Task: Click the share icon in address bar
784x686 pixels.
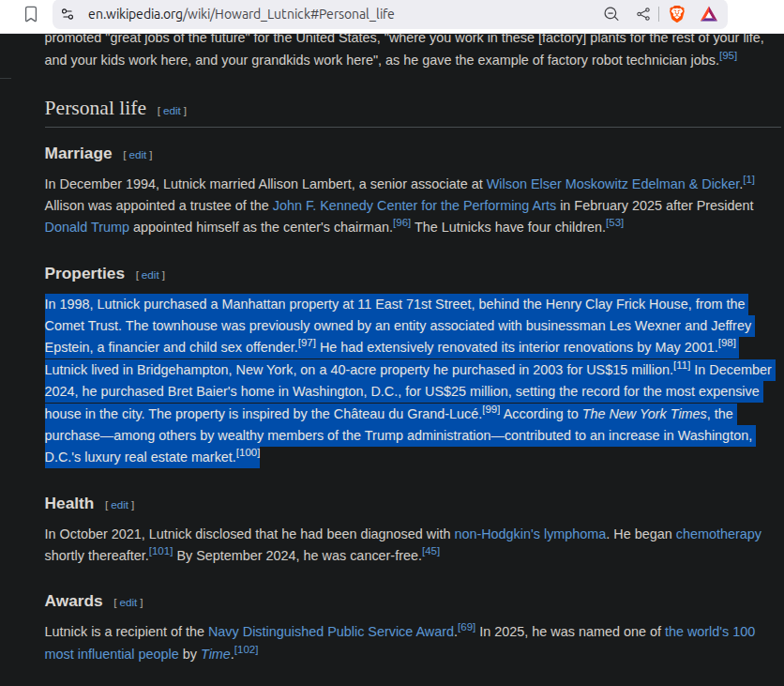Action: tap(643, 14)
